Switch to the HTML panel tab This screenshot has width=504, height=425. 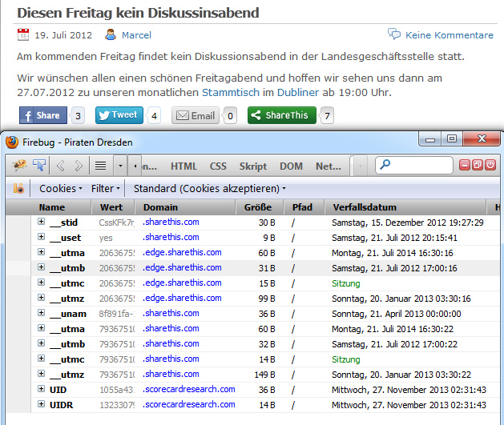pos(183,166)
